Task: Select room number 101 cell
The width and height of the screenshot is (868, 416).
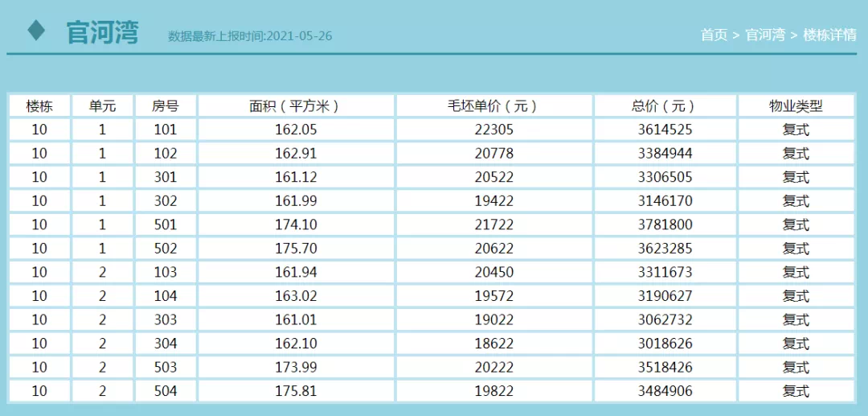Action: pos(166,130)
